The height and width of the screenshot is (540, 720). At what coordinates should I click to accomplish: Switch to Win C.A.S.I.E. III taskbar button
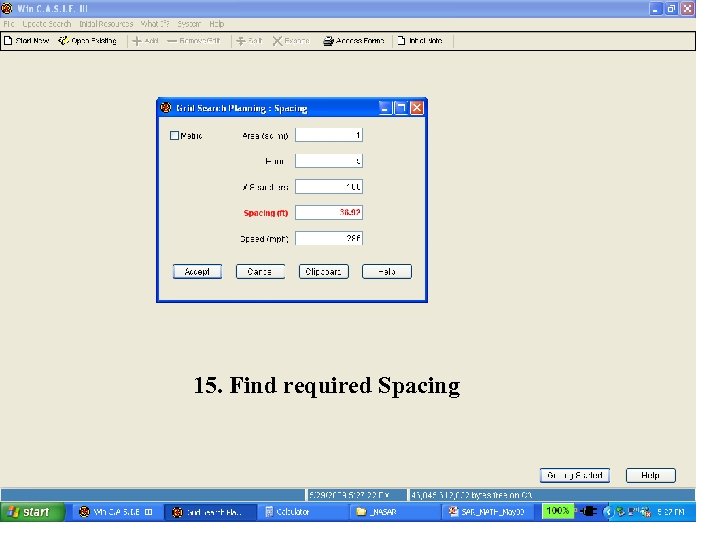point(118,512)
